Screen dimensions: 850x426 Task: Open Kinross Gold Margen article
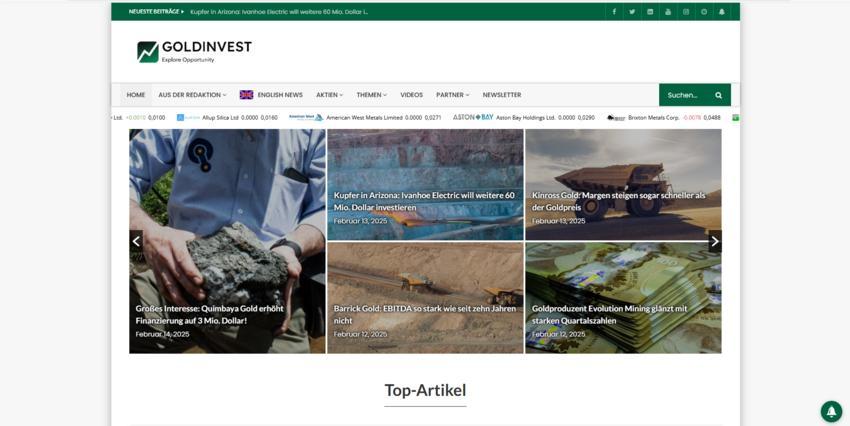619,201
